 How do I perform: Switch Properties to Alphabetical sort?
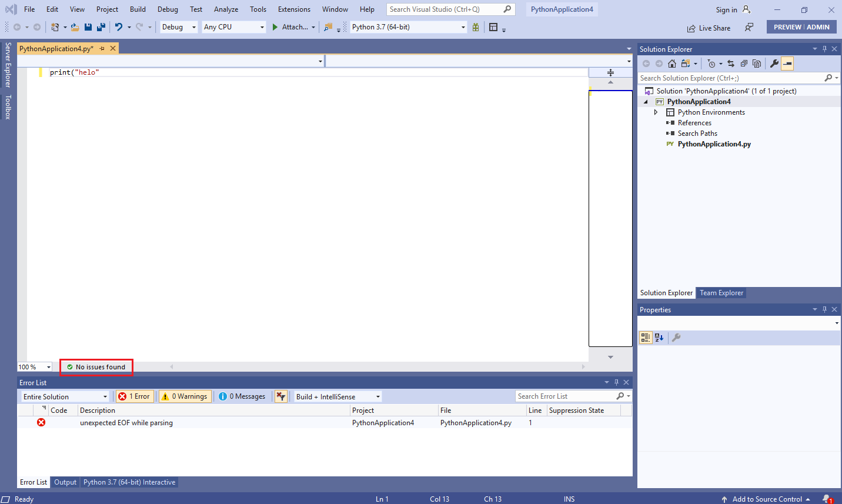pos(659,338)
